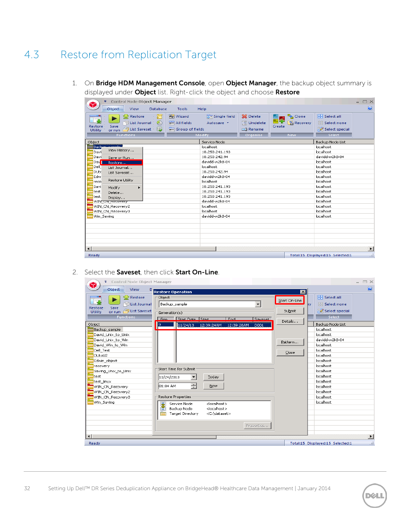This screenshot has height=532, width=411.
Task: Open the Help tab
Action: pos(202,109)
